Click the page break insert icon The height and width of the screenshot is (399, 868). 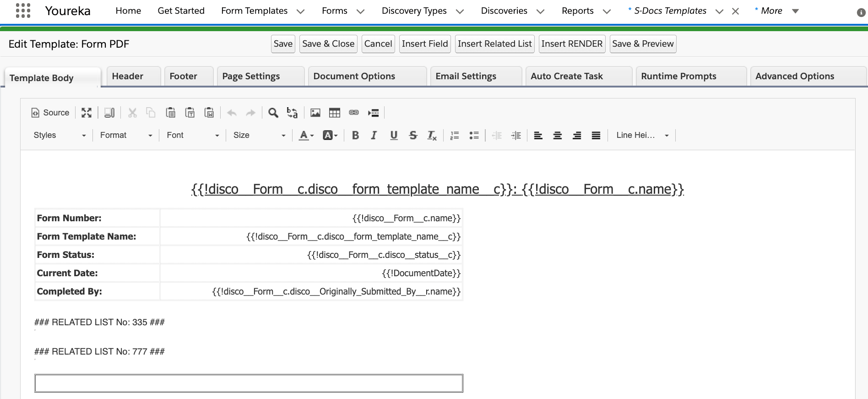374,113
